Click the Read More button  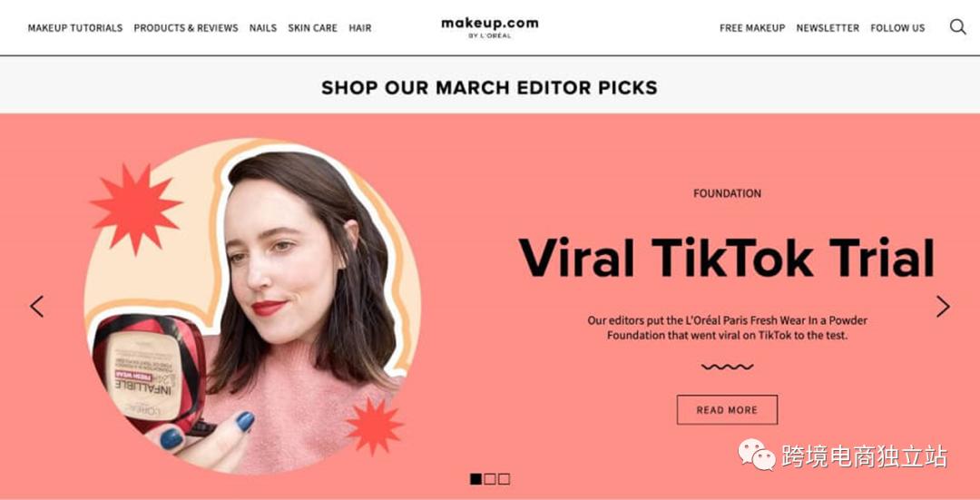[727, 410]
